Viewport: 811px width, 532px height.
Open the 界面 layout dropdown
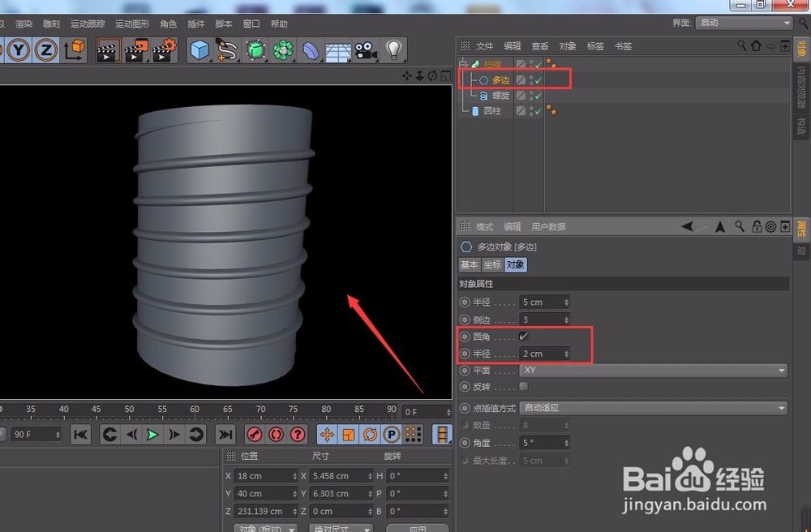[744, 23]
